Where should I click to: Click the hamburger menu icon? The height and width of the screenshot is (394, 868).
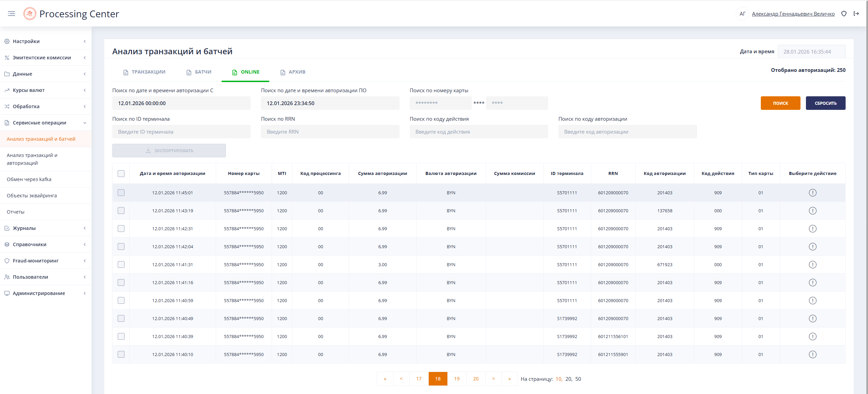12,14
